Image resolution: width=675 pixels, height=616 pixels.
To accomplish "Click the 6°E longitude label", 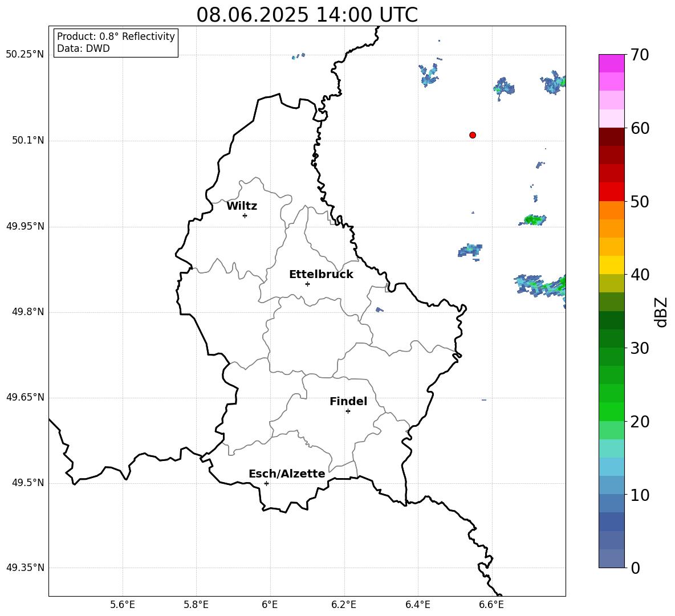I will tap(270, 605).
